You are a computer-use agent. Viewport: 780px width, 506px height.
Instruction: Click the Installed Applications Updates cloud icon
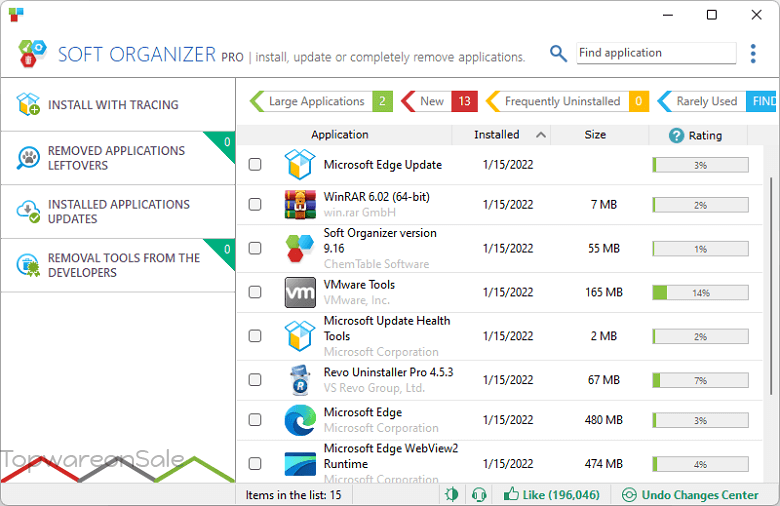[x=28, y=211]
